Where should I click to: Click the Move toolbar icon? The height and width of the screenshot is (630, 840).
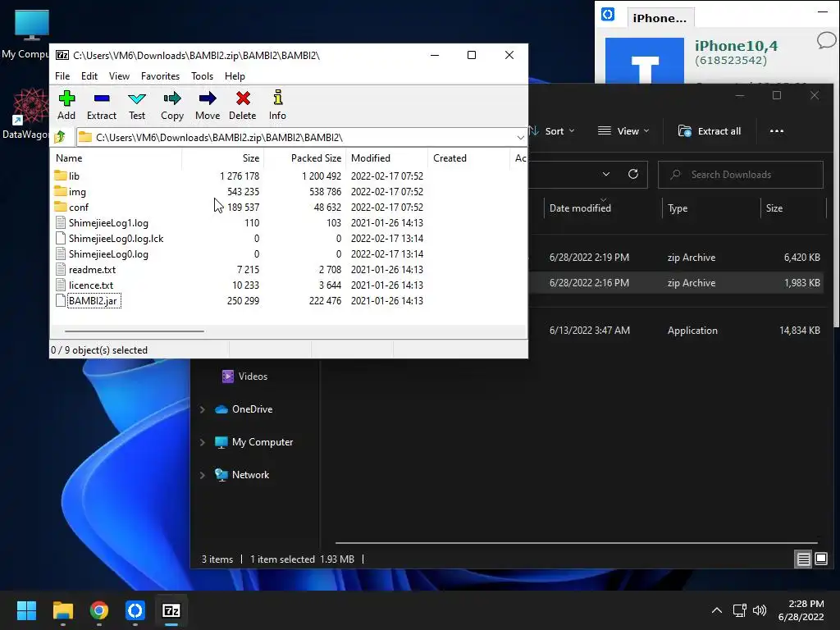coord(208,98)
